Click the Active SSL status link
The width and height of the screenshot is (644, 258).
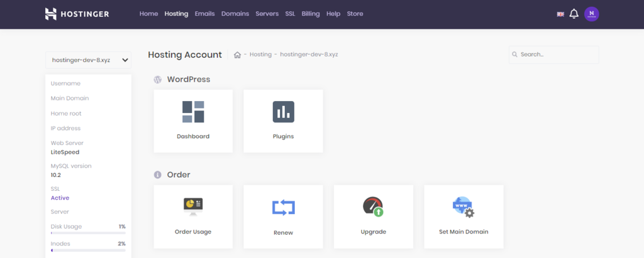pyautogui.click(x=60, y=198)
